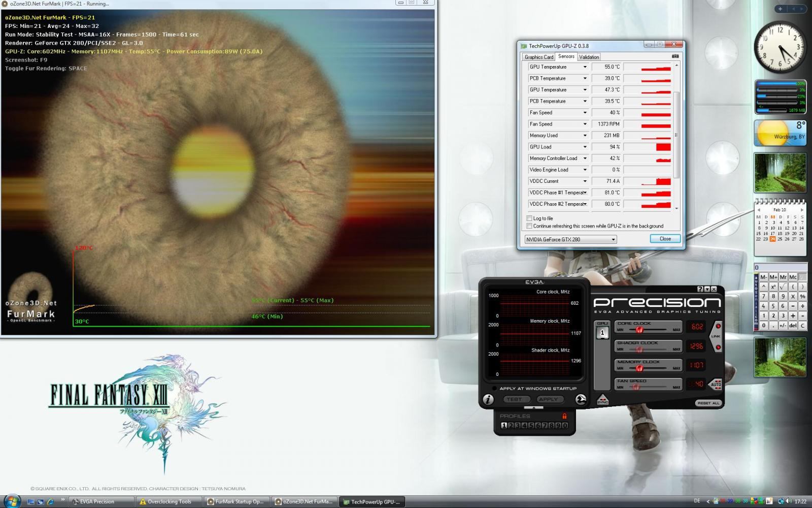Enable Continue refreshing in background checkbox

pos(529,226)
